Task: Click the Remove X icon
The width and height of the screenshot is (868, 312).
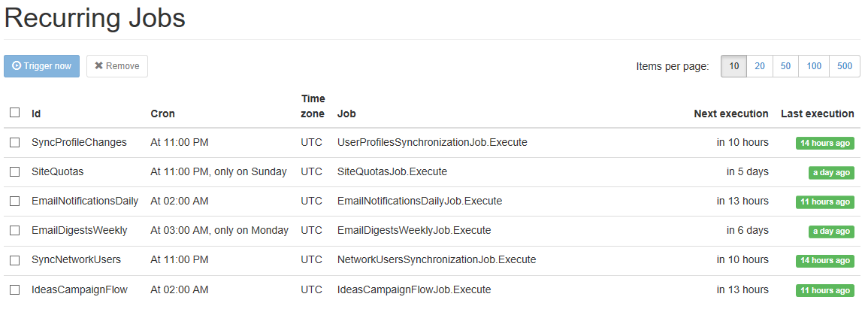Action: 99,66
